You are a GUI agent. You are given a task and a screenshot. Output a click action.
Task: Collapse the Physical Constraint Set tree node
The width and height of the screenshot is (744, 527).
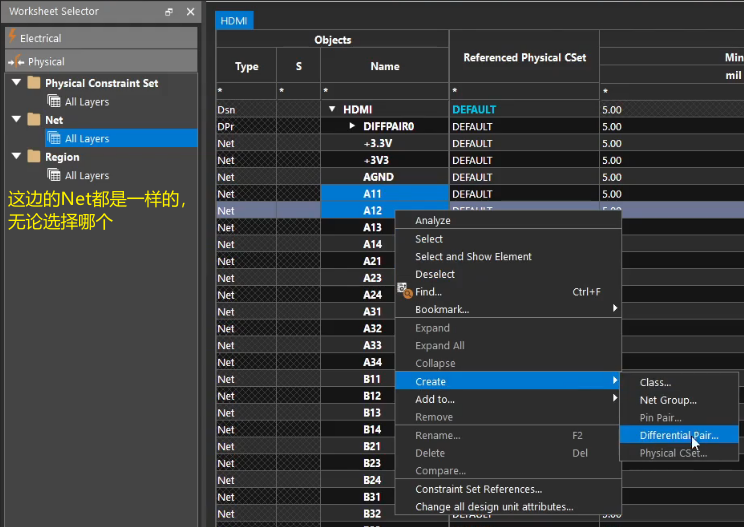point(16,83)
